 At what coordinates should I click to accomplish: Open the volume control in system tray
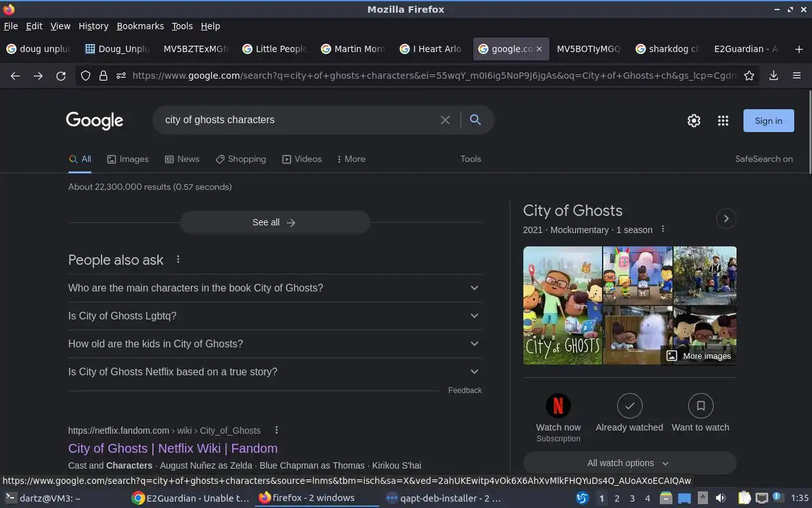click(720, 498)
